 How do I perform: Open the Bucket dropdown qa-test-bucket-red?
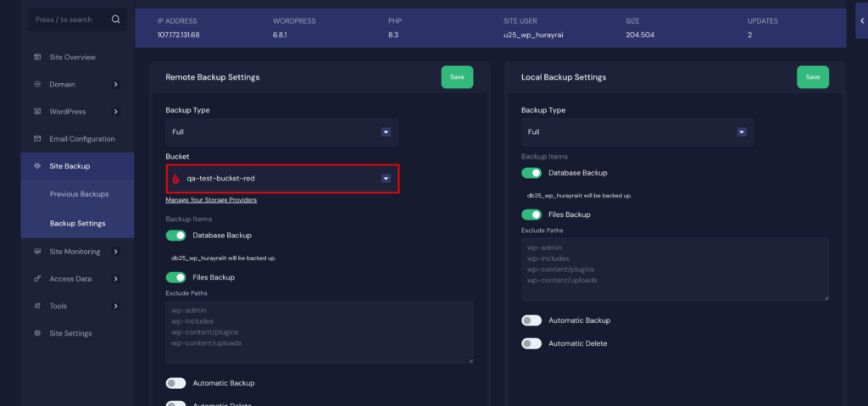(281, 179)
